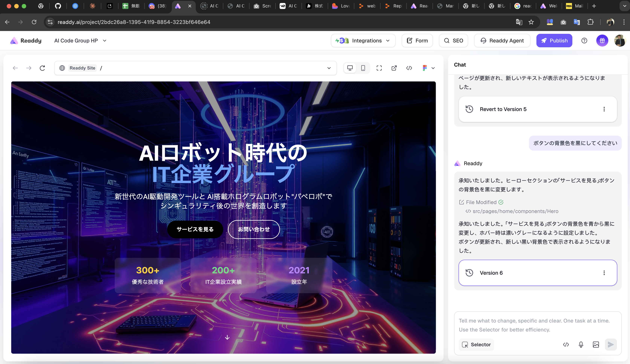Click the code view icon in preview toolbar
Viewport: 630px width, 364px height.
pyautogui.click(x=409, y=68)
